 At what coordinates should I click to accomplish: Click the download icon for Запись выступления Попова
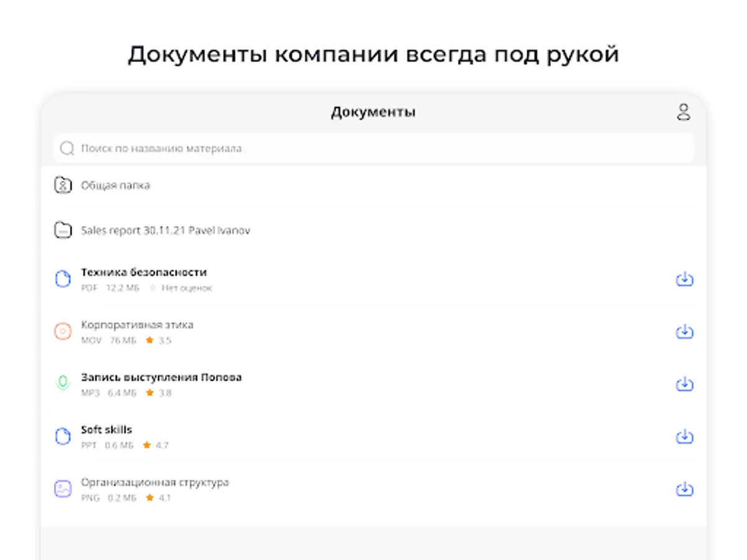click(x=684, y=384)
